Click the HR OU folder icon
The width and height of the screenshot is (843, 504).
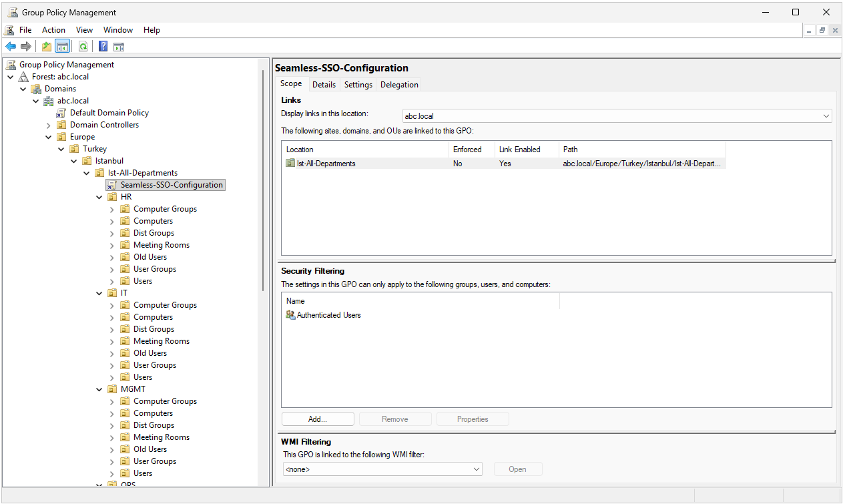click(x=112, y=197)
